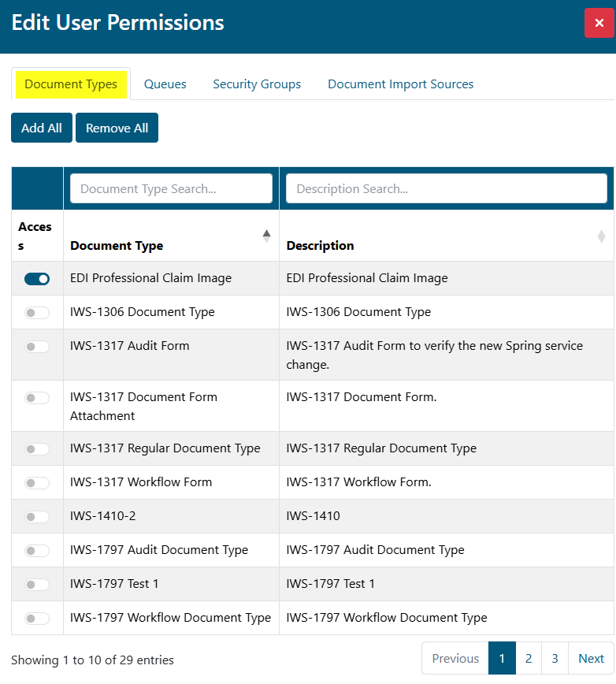Focus the Description Search field
The height and width of the screenshot is (684, 616).
[x=447, y=188]
